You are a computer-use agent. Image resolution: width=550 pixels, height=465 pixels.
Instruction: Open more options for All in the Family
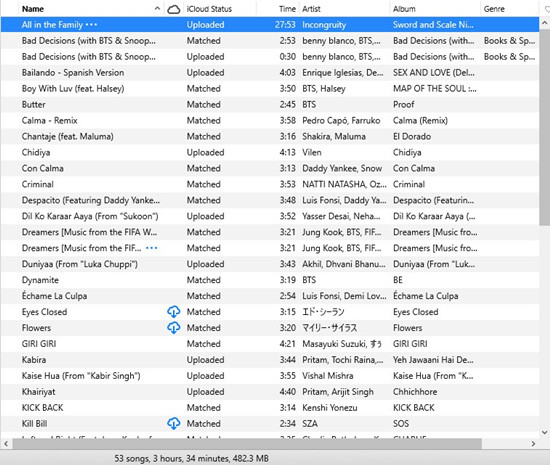(91, 25)
